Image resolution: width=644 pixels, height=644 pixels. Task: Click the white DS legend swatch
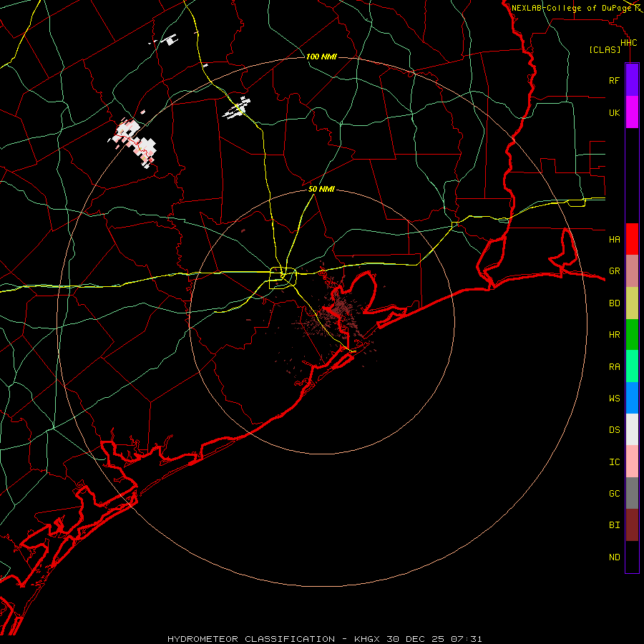tap(632, 429)
